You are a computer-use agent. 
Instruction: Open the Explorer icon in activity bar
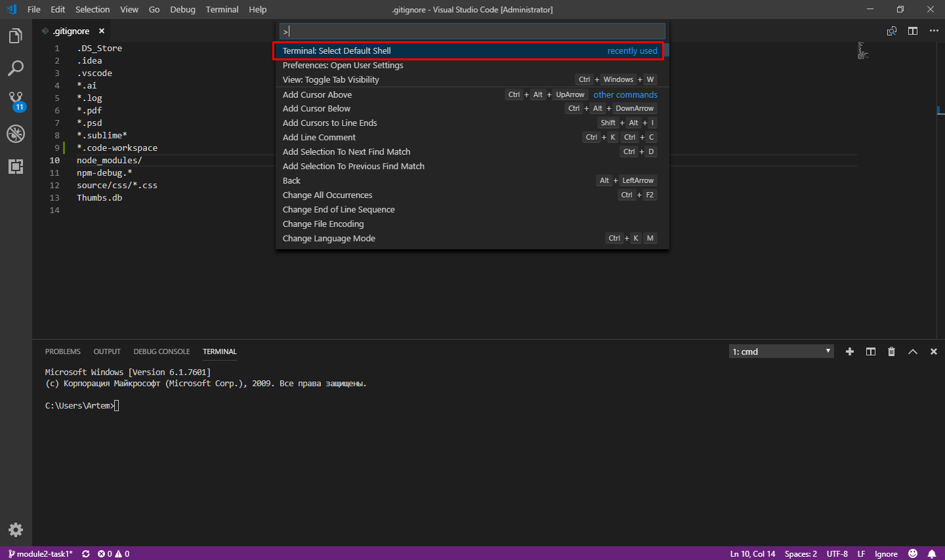15,36
